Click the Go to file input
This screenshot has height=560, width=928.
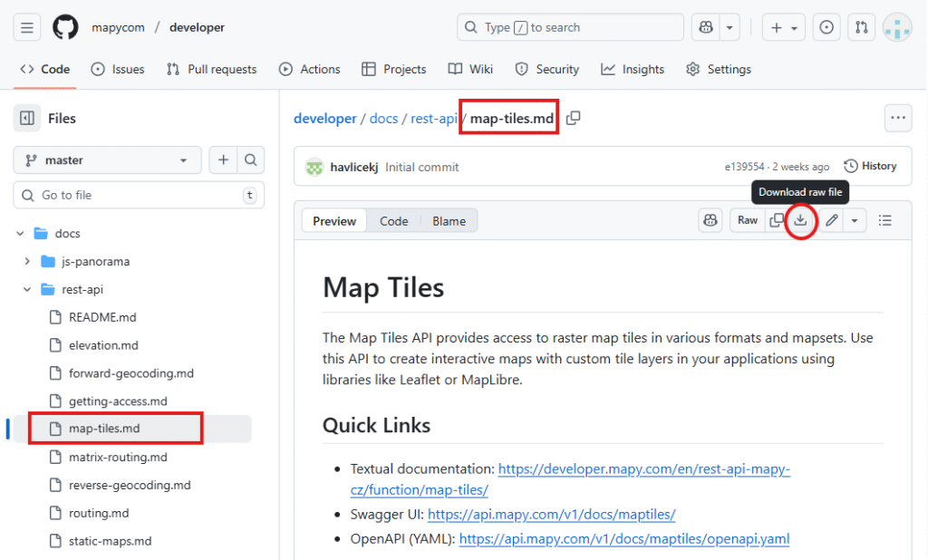(136, 195)
